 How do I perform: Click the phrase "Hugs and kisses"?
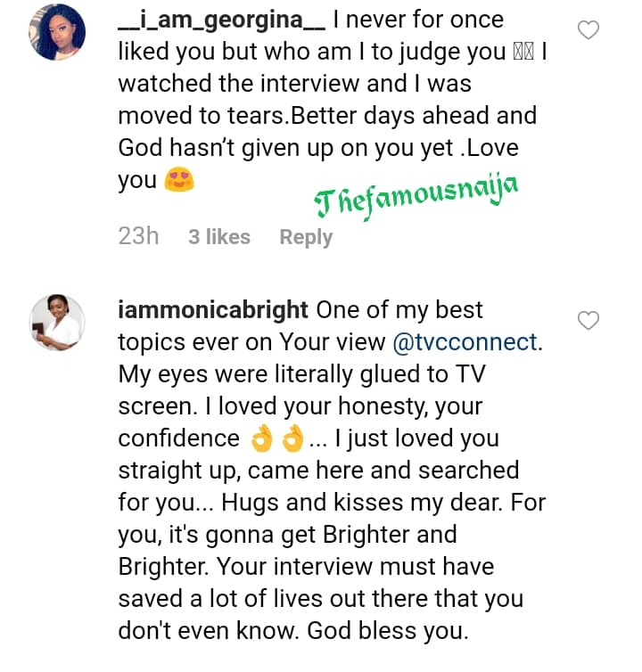pyautogui.click(x=274, y=503)
